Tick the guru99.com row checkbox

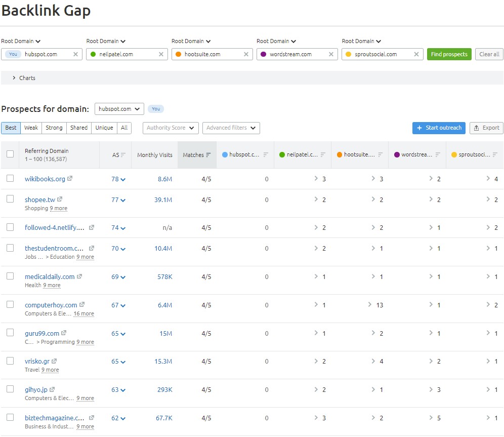click(10, 332)
